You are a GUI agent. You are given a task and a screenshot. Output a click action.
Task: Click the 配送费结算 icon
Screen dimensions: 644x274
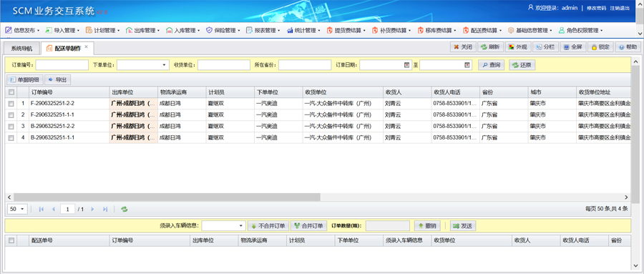pos(466,30)
